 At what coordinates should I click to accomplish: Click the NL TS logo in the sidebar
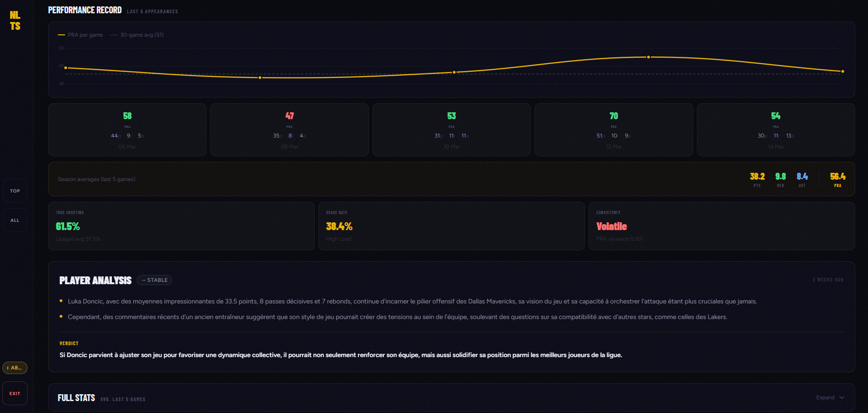(x=15, y=20)
